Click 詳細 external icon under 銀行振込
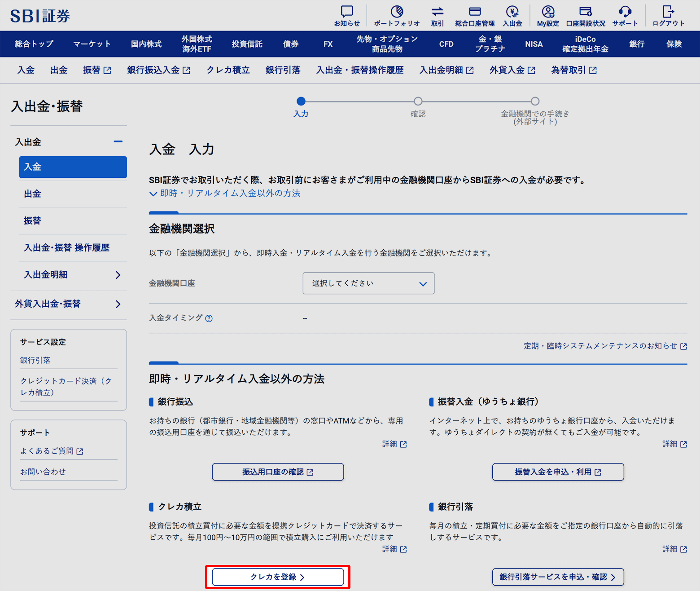 pyautogui.click(x=403, y=444)
